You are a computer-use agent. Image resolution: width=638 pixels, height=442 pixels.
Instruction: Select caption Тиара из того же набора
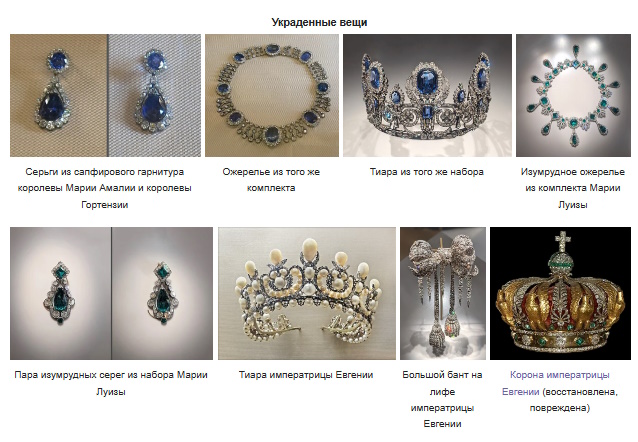click(427, 172)
